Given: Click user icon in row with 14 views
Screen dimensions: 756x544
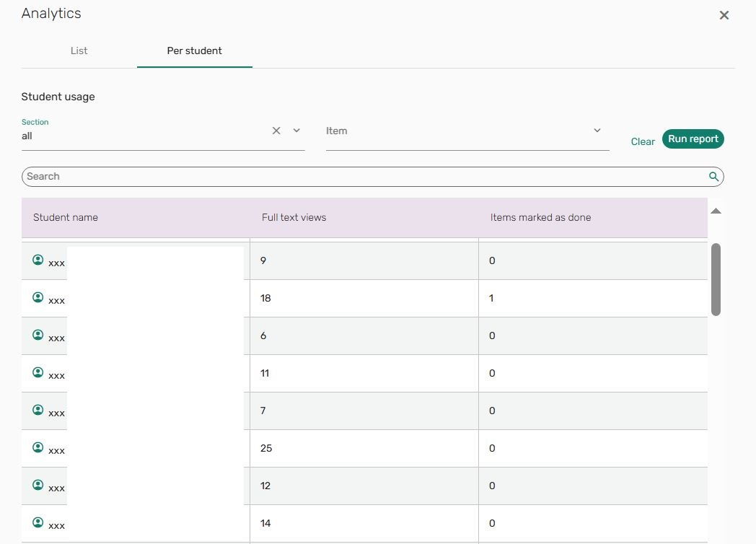Looking at the screenshot, I should coord(38,522).
